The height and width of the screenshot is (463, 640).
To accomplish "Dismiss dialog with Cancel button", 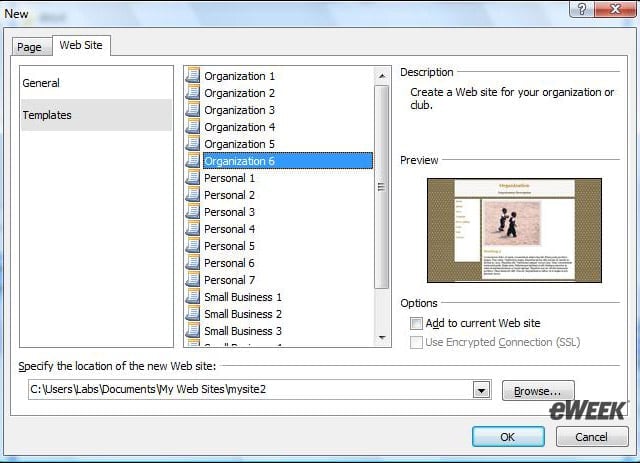I will pyautogui.click(x=592, y=437).
